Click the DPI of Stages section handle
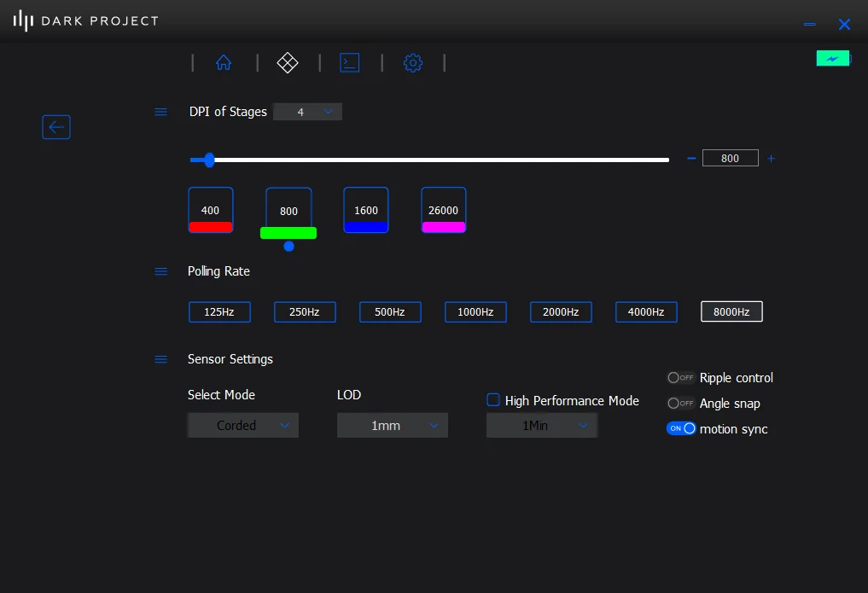The width and height of the screenshot is (868, 593). (161, 112)
